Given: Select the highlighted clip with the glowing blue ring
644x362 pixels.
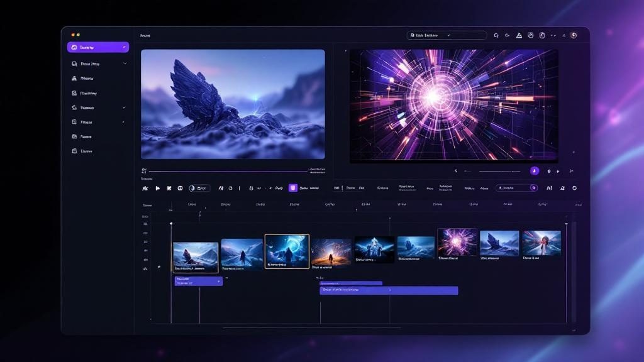Looking at the screenshot, I should tap(287, 251).
